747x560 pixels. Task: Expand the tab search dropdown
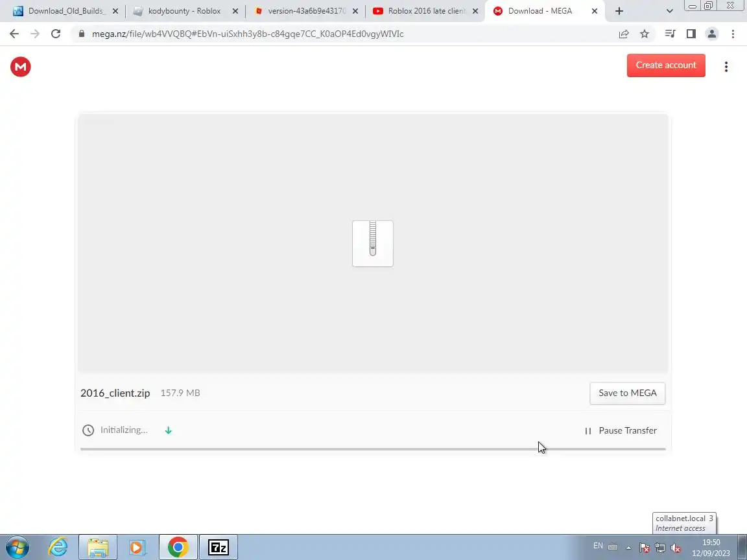669,11
